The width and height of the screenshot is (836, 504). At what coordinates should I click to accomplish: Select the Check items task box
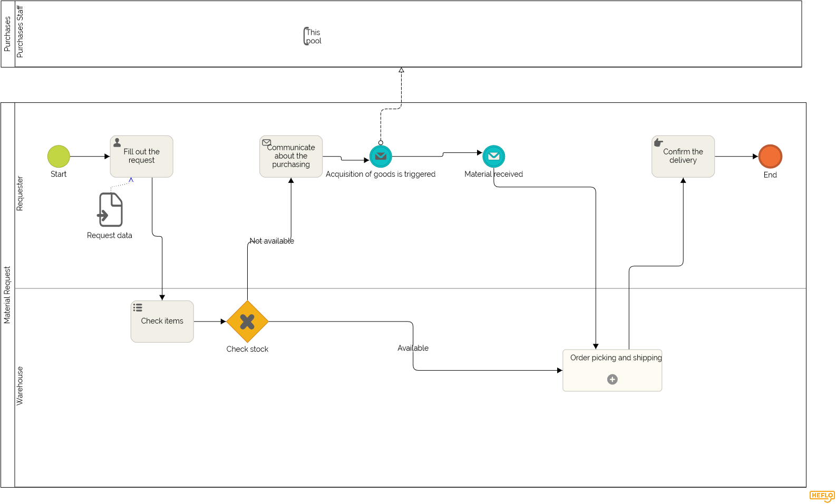[x=162, y=322]
